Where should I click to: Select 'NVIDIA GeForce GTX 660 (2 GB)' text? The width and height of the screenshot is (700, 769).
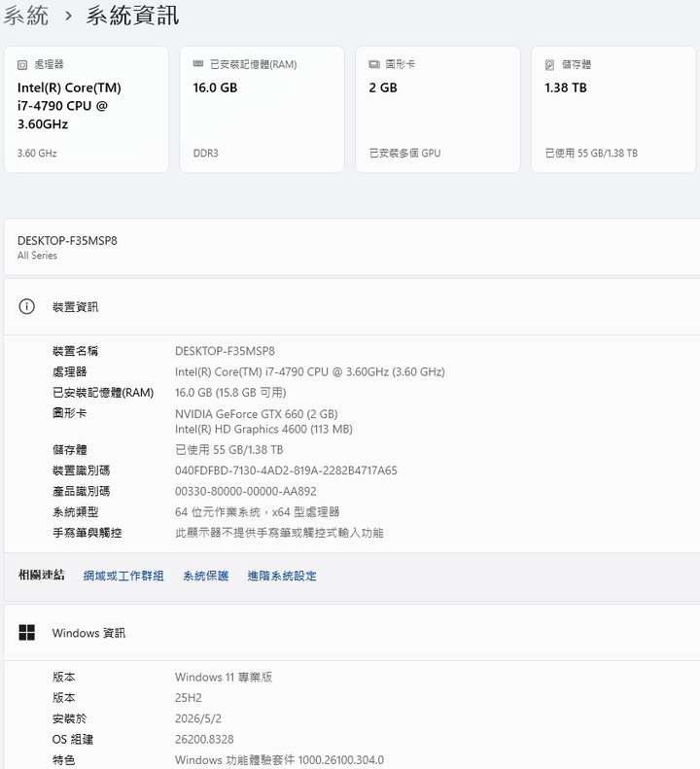tap(256, 414)
